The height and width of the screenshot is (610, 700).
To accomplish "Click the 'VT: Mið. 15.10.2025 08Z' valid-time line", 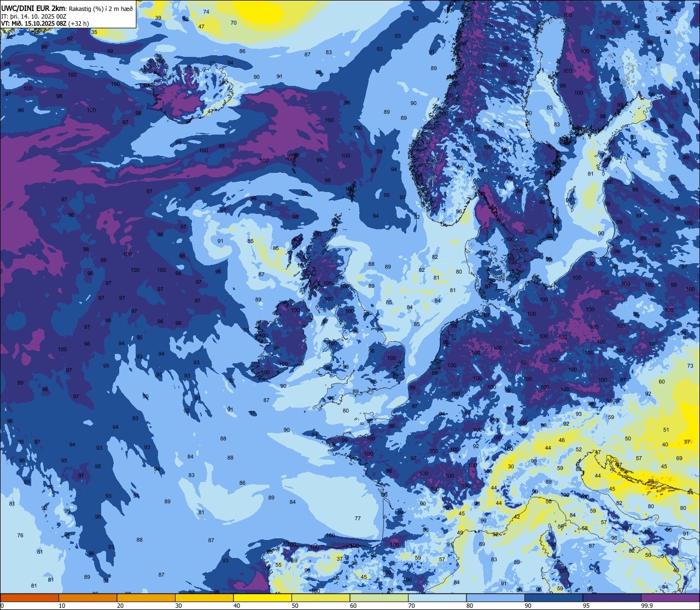I will pos(34,24).
